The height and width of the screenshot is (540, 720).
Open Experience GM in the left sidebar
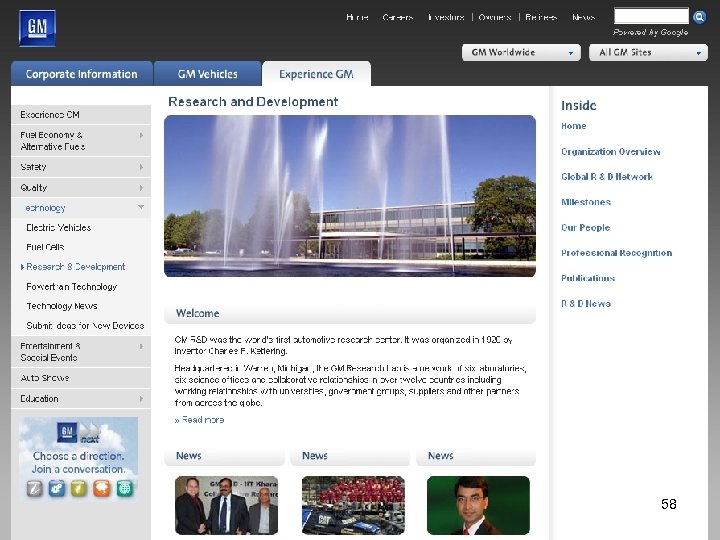coord(81,115)
